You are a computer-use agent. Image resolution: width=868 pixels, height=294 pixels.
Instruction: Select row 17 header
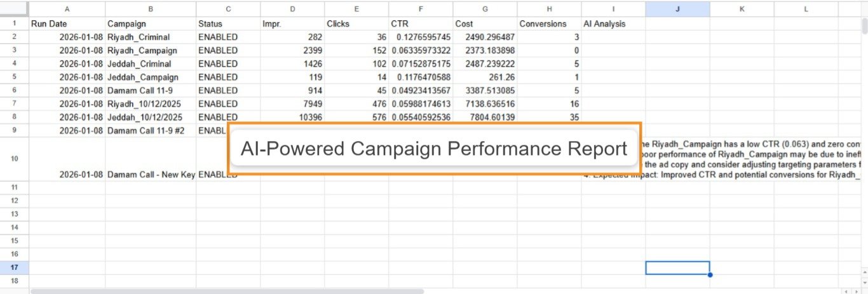pos(14,267)
